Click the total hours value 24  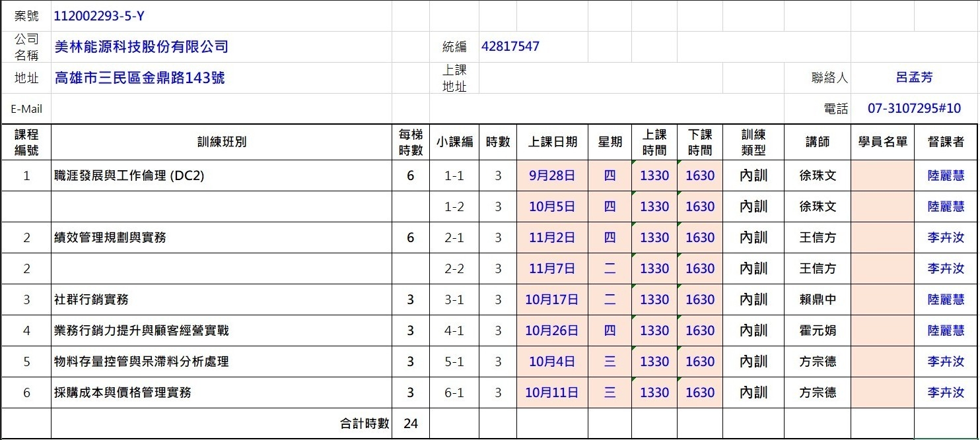(x=410, y=424)
